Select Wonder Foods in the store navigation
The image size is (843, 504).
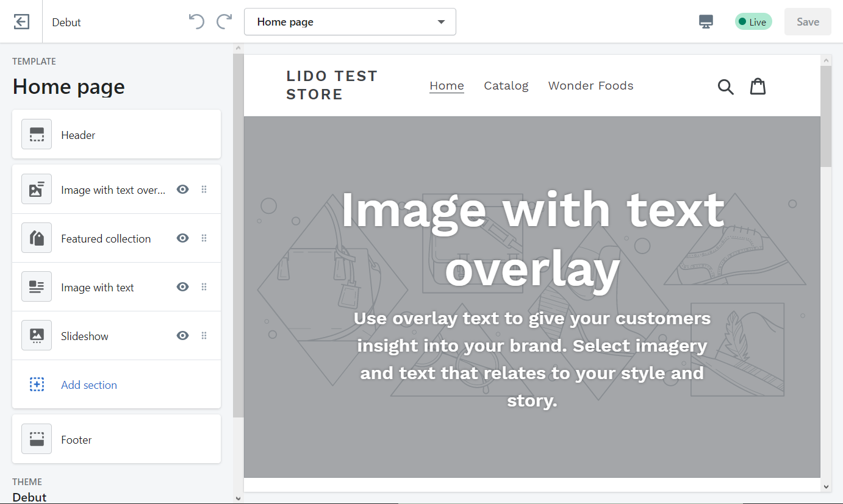(x=590, y=86)
